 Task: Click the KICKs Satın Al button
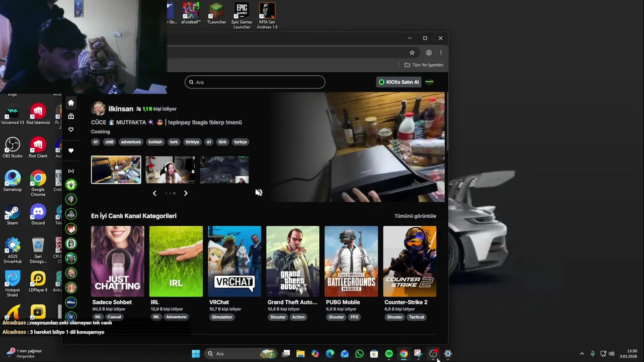[x=398, y=82]
